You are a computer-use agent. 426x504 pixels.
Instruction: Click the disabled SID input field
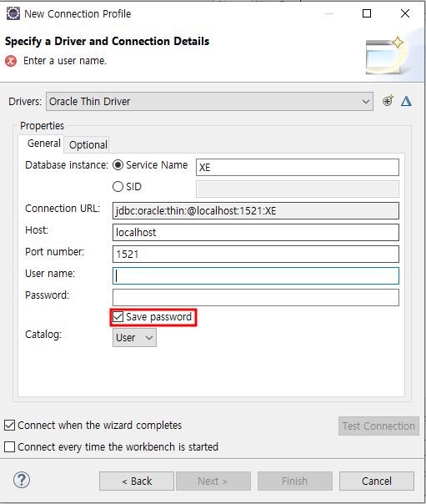[x=298, y=189]
